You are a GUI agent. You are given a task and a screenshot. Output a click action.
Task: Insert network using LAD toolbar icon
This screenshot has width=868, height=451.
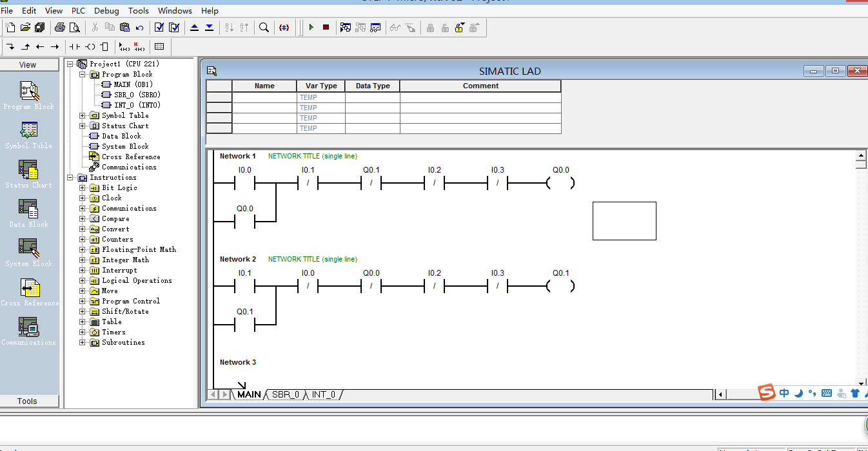pos(124,46)
